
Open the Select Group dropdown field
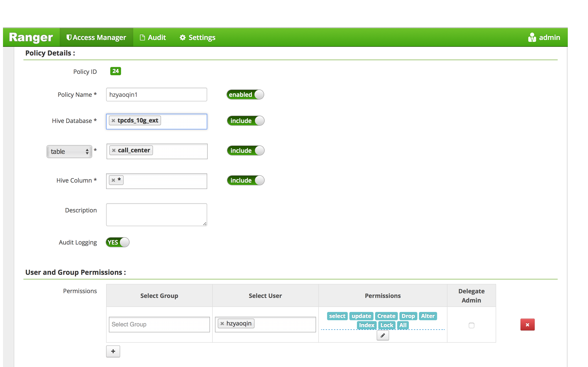[x=159, y=324]
